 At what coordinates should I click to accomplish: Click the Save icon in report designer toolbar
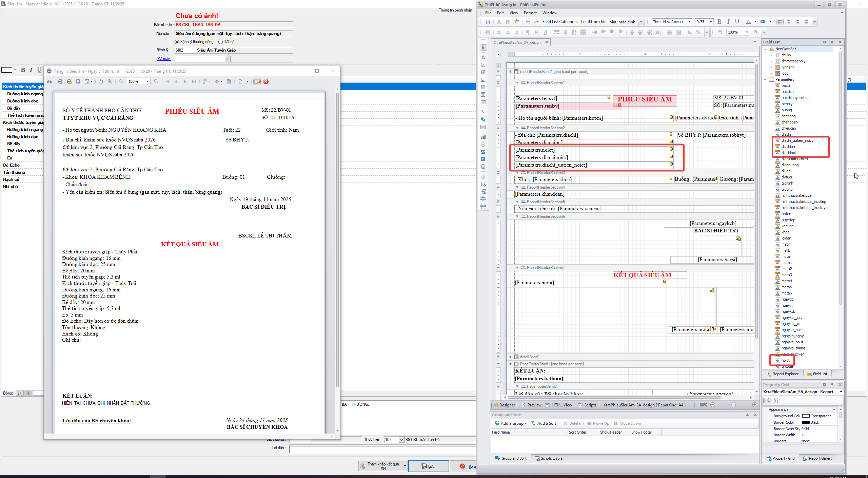click(488, 22)
